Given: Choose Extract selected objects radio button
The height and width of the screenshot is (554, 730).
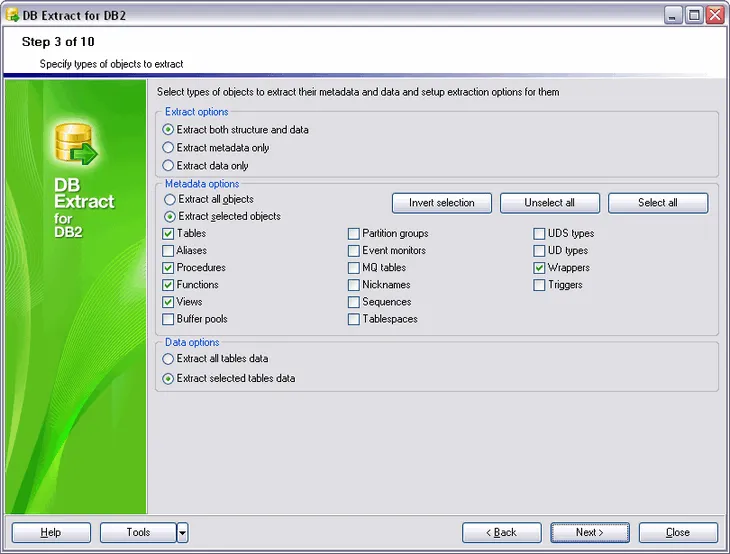Looking at the screenshot, I should [x=170, y=217].
